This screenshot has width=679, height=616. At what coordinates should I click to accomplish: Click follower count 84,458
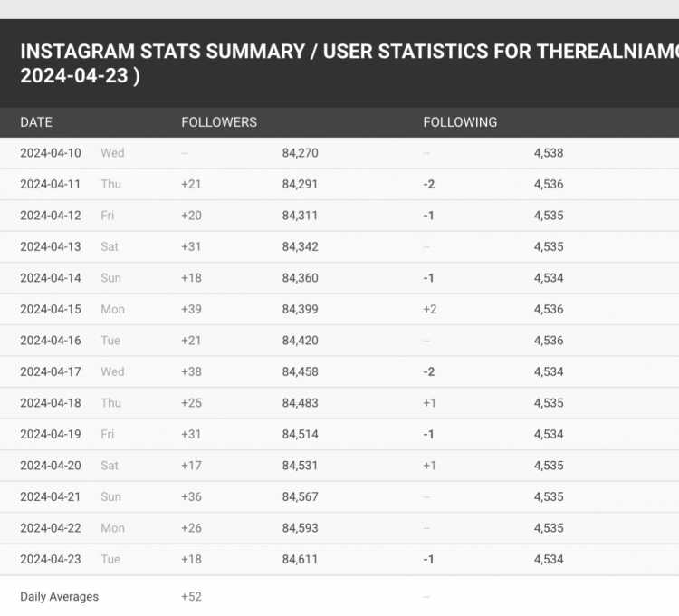pyautogui.click(x=300, y=371)
